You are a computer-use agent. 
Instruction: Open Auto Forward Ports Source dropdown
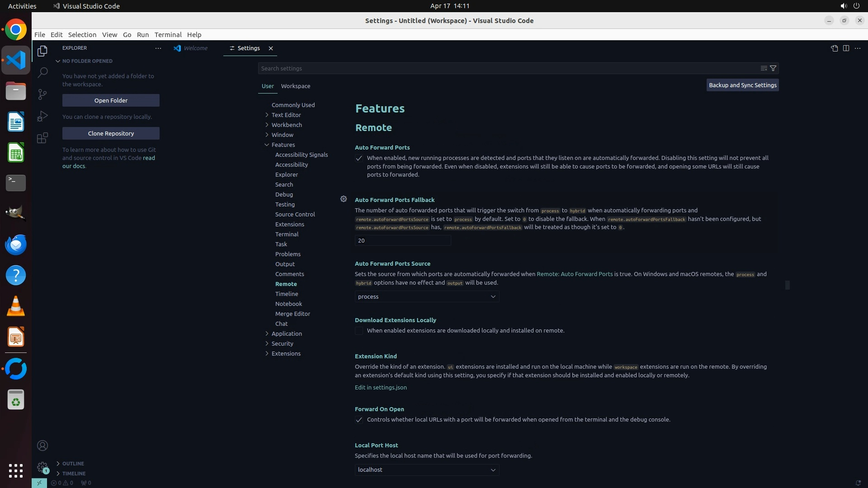click(x=427, y=297)
